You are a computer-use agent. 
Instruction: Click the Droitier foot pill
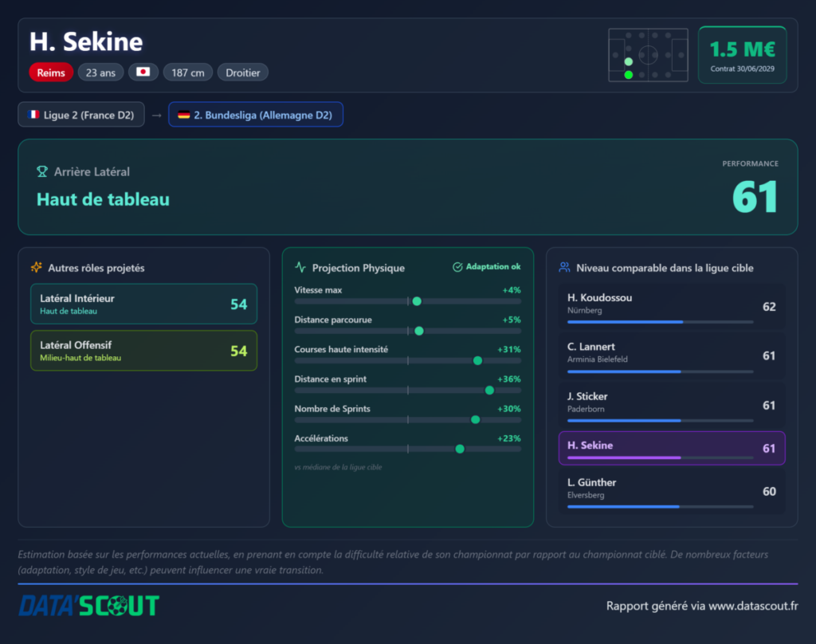click(x=242, y=73)
